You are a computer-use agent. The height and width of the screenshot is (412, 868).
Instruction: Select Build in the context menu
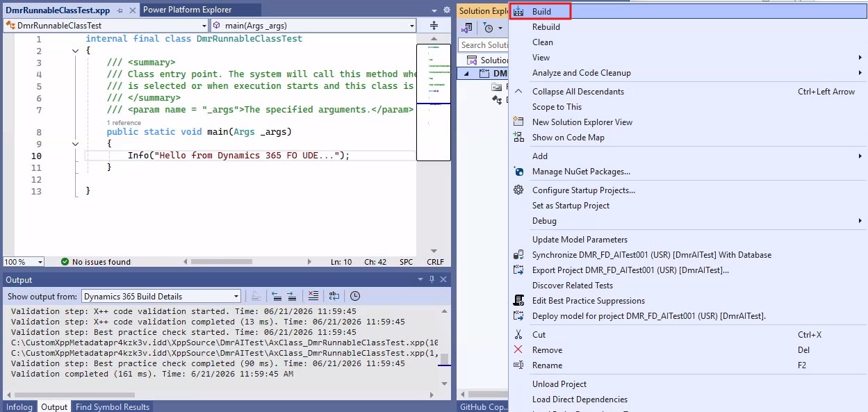point(688,11)
